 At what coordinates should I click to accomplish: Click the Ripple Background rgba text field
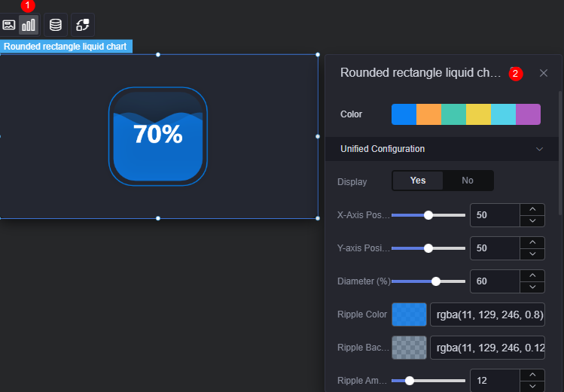(x=487, y=348)
